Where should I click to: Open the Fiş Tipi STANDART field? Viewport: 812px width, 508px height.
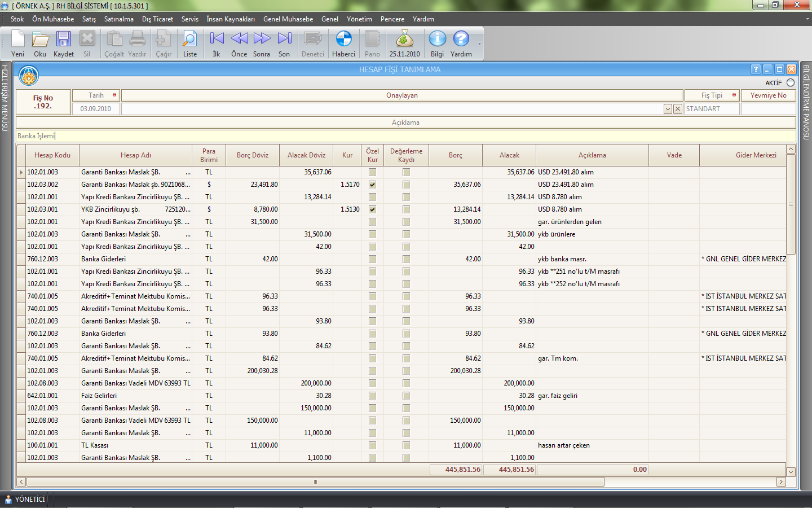click(x=712, y=109)
